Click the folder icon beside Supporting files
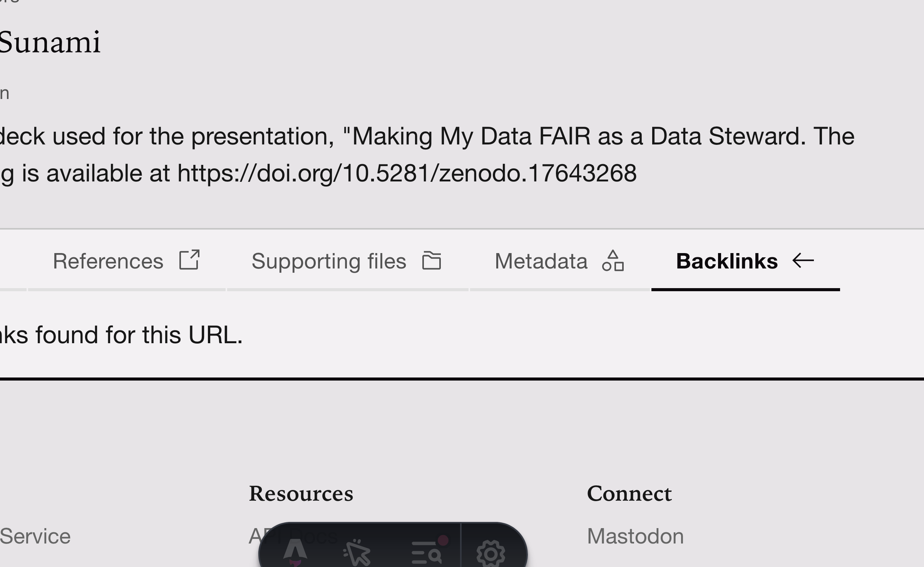 (432, 261)
